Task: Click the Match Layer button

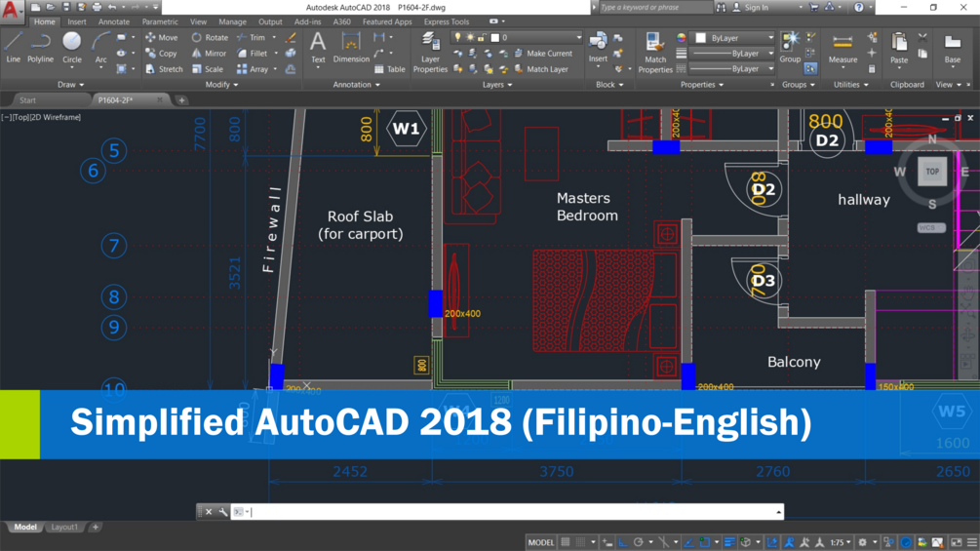Action: coord(541,68)
